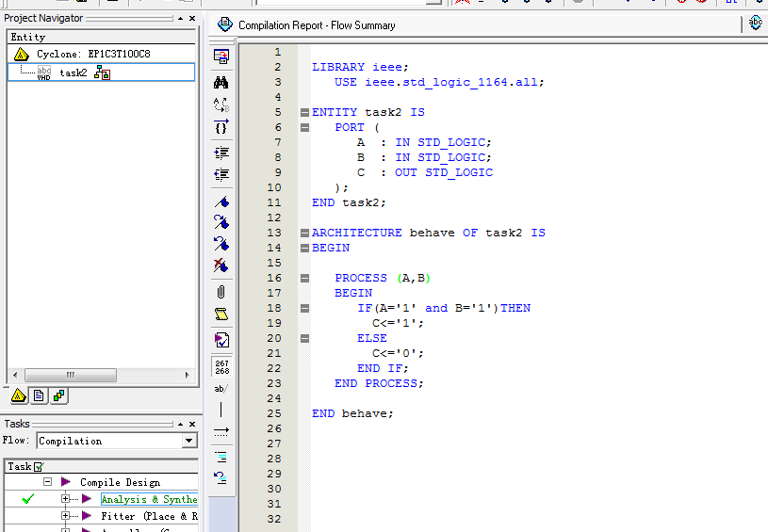The height and width of the screenshot is (532, 768).
Task: Click the find matching braces {} icon
Action: click(221, 127)
